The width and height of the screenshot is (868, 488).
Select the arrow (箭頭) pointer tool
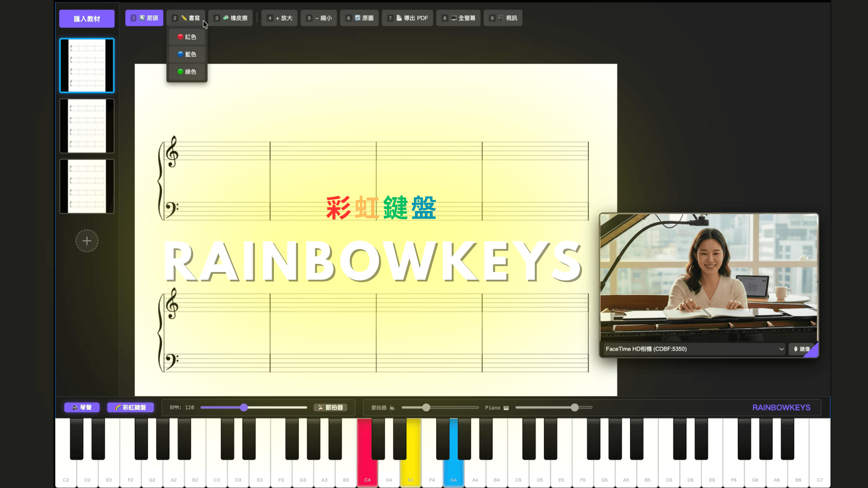(x=144, y=18)
